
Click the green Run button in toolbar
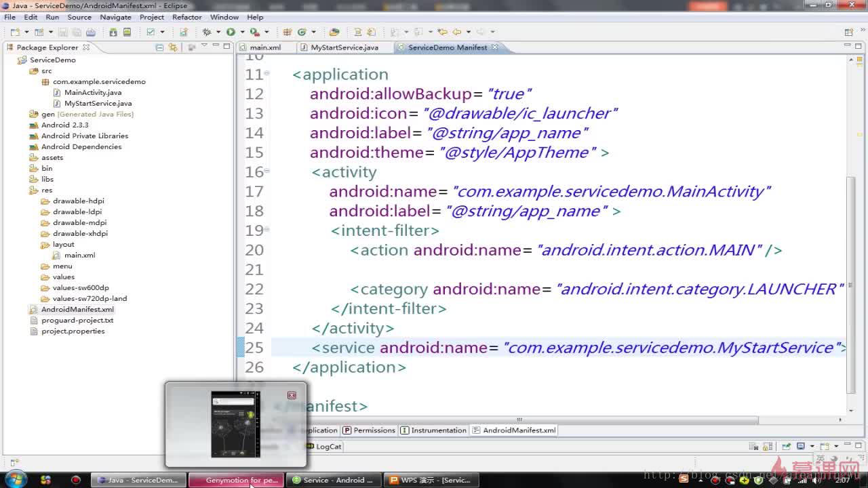[x=231, y=32]
